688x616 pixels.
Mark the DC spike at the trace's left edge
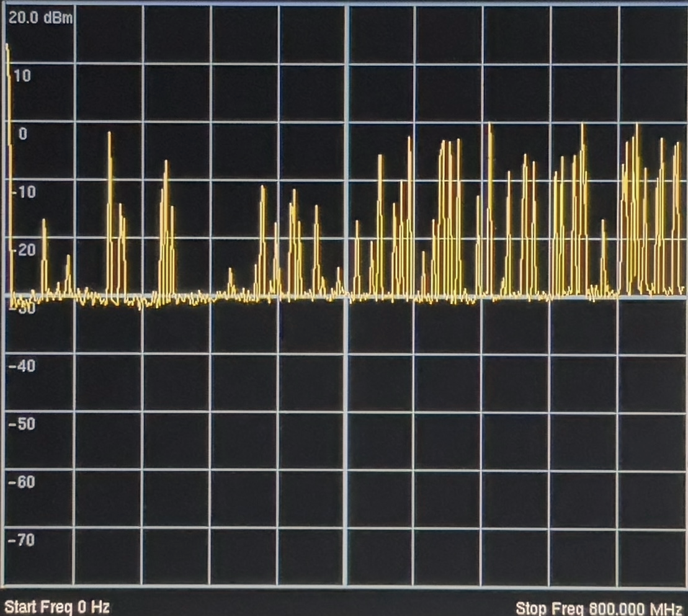coord(7,47)
